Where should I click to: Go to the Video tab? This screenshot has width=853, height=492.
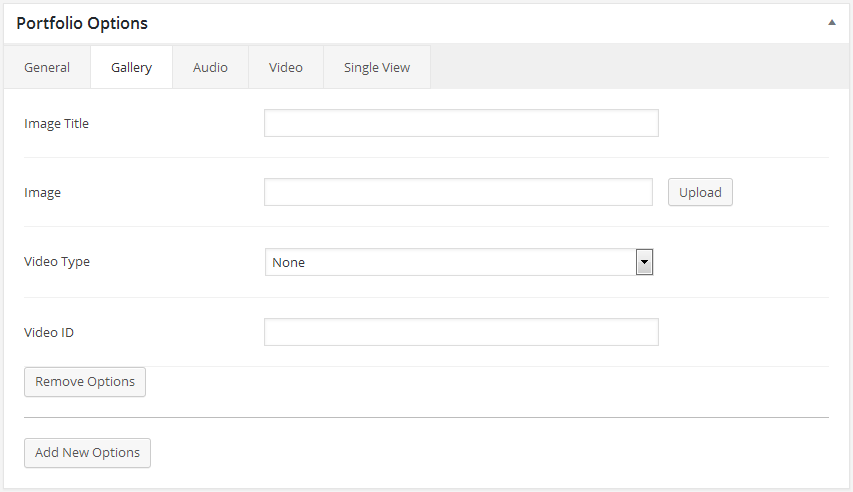click(x=286, y=68)
